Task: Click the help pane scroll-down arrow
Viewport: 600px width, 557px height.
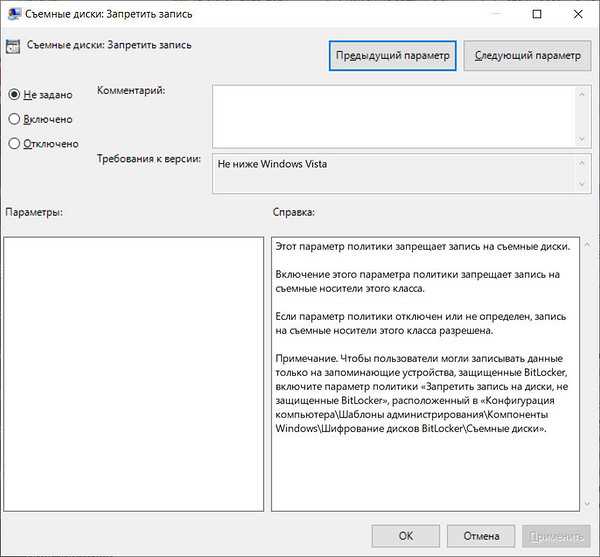Action: point(587,504)
